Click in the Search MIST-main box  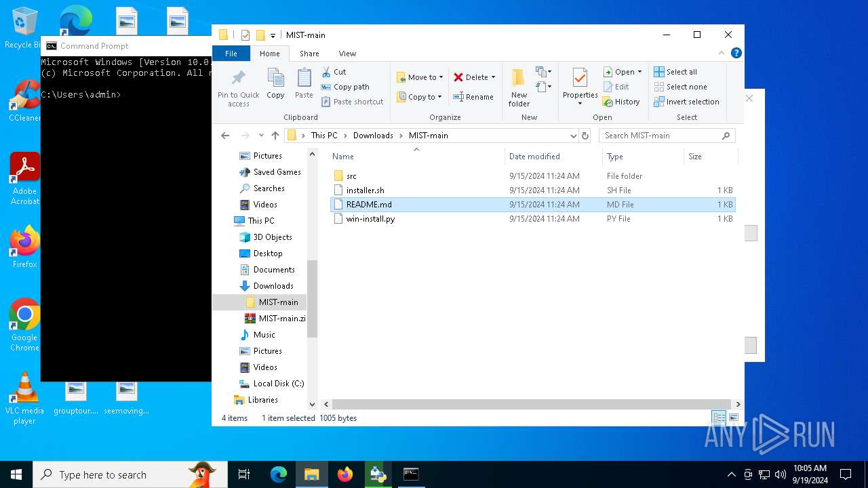tap(667, 136)
